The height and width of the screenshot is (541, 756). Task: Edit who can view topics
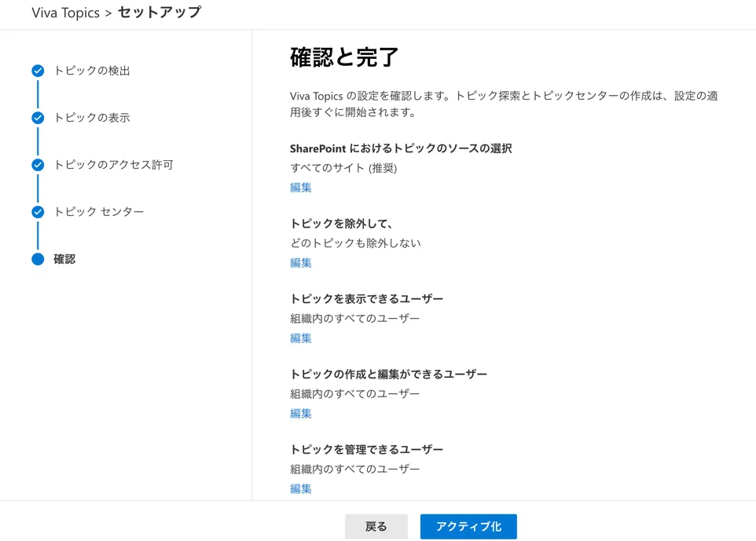[301, 338]
